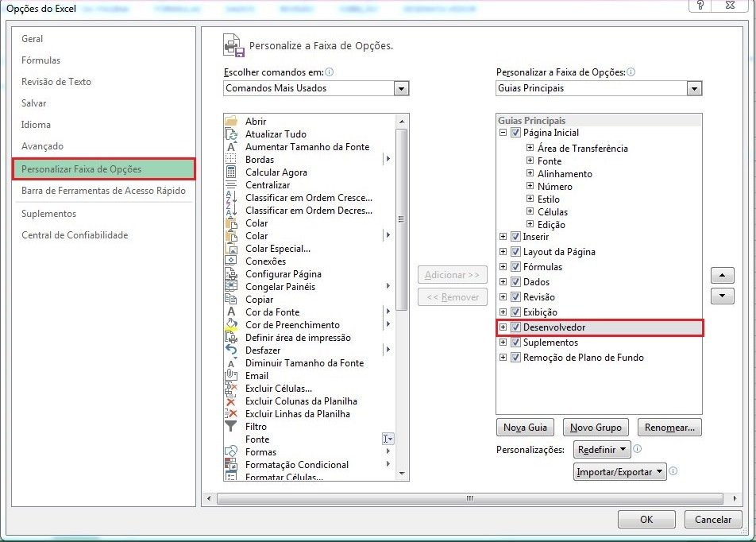
Task: Click the Calcular Agora calculator icon
Action: pyautogui.click(x=231, y=172)
